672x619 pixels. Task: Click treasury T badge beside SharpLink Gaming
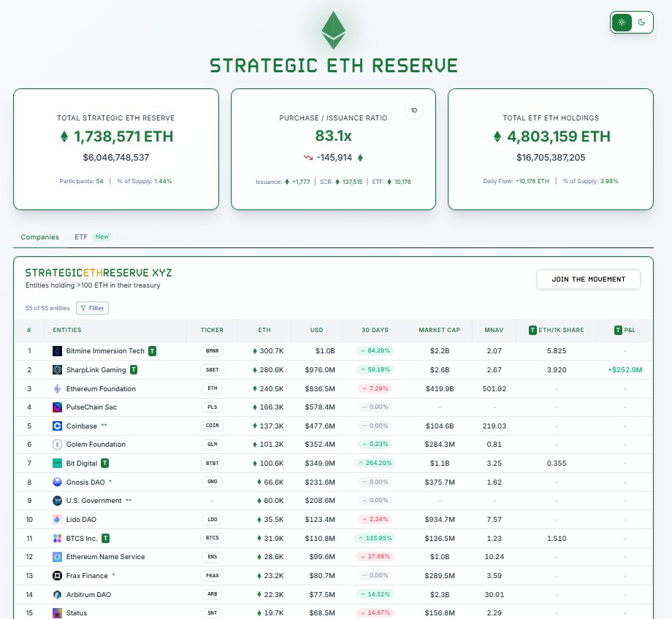(x=134, y=369)
